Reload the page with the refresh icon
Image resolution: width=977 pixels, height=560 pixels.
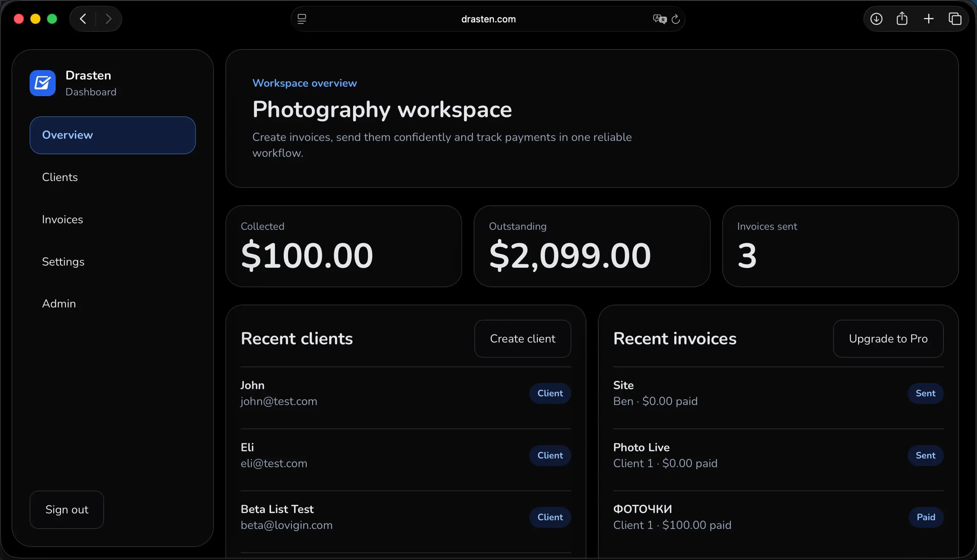pyautogui.click(x=676, y=19)
